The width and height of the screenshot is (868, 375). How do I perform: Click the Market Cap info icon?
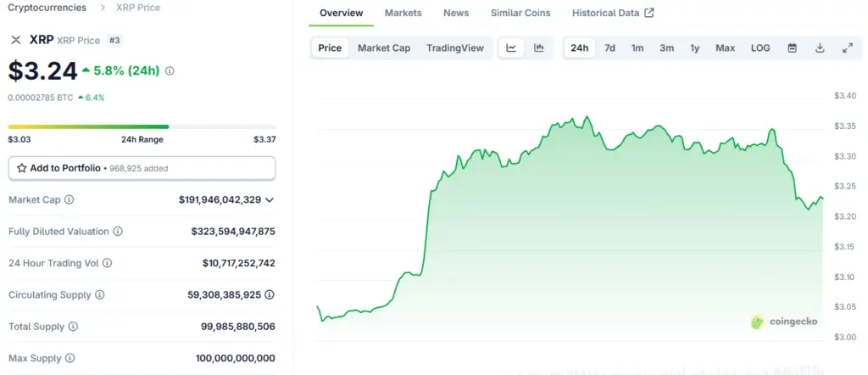tap(70, 199)
